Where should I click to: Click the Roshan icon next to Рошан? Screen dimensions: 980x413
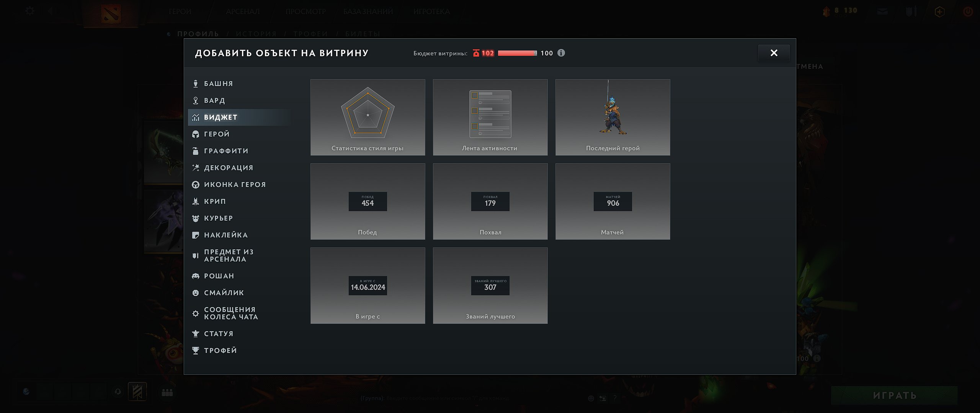pyautogui.click(x=196, y=276)
